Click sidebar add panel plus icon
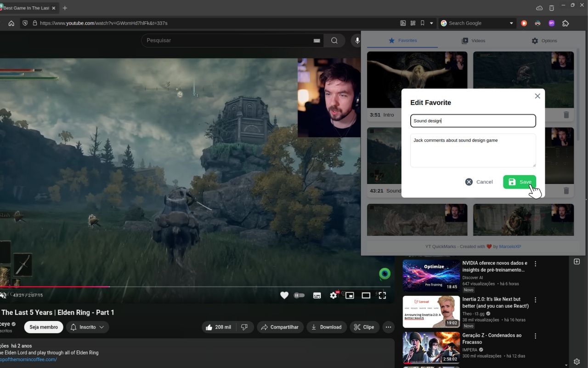 click(x=577, y=261)
